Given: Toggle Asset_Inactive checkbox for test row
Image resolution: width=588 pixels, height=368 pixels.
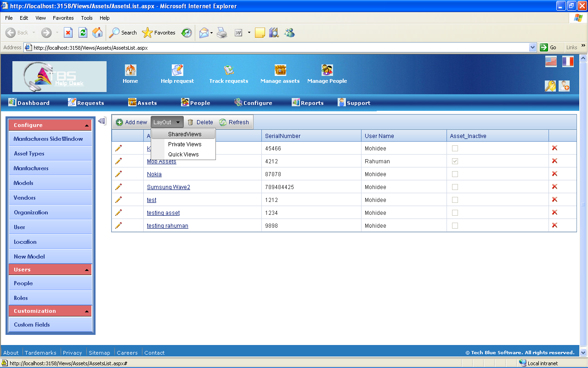Looking at the screenshot, I should click(455, 200).
